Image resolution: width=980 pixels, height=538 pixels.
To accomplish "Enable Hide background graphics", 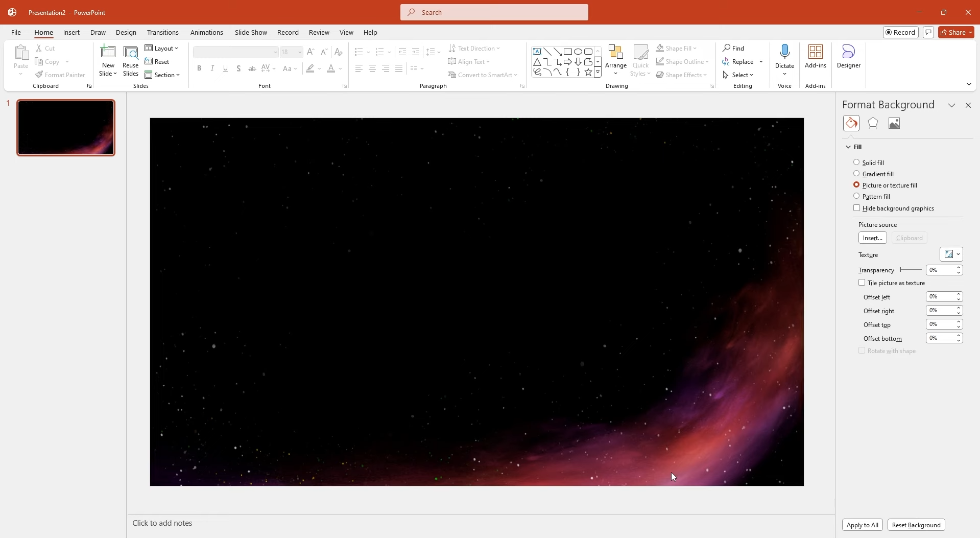I will click(x=857, y=208).
